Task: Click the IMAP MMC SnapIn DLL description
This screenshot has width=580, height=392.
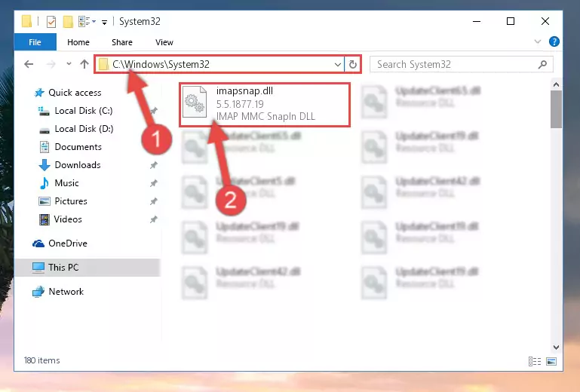Action: coord(265,117)
